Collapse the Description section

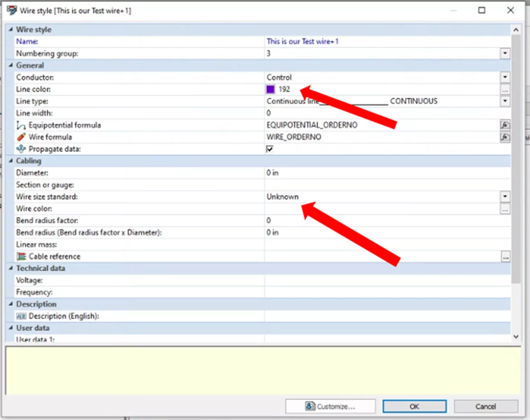[x=10, y=304]
